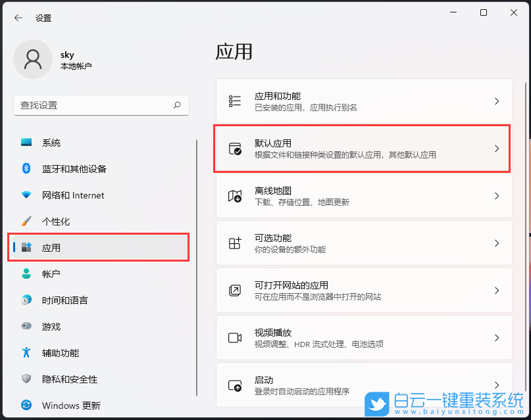Image resolution: width=531 pixels, height=420 pixels.
Task: Click the 时间和语言 clock icon
Action: coord(24,300)
